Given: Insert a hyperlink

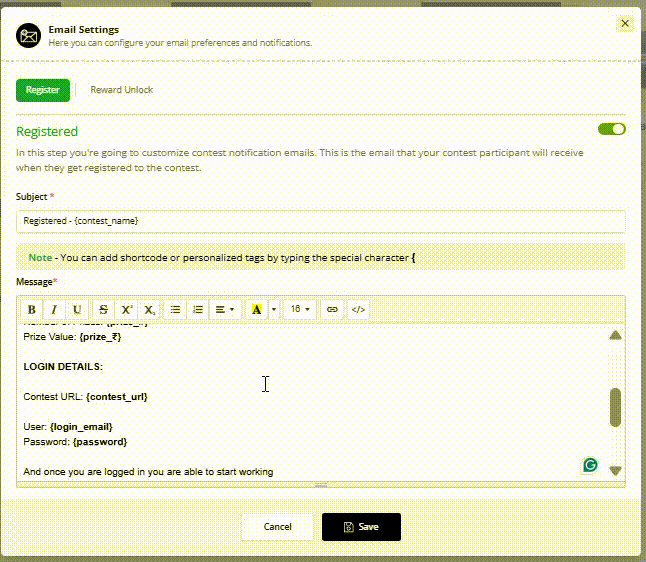Looking at the screenshot, I should pos(332,309).
